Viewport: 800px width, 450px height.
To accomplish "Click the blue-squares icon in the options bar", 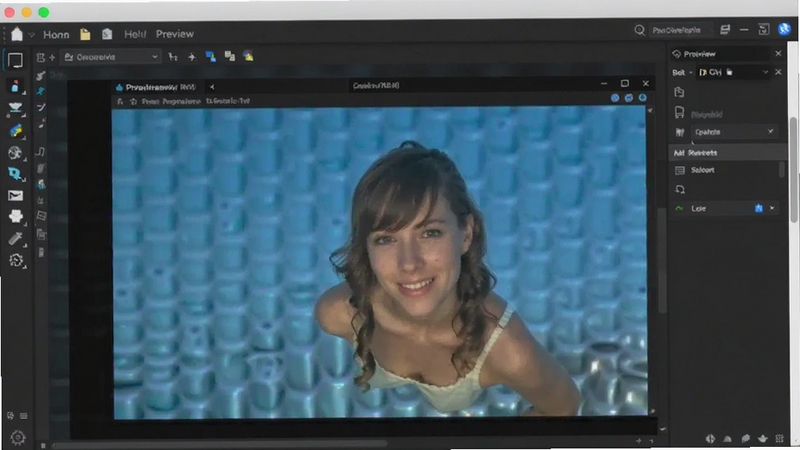I will [x=210, y=57].
